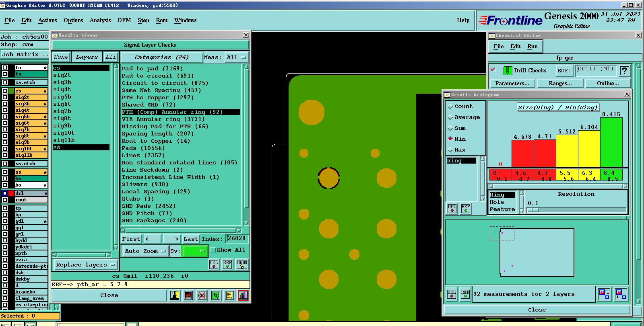Click the black and yellow silhouette icon

tap(175, 295)
